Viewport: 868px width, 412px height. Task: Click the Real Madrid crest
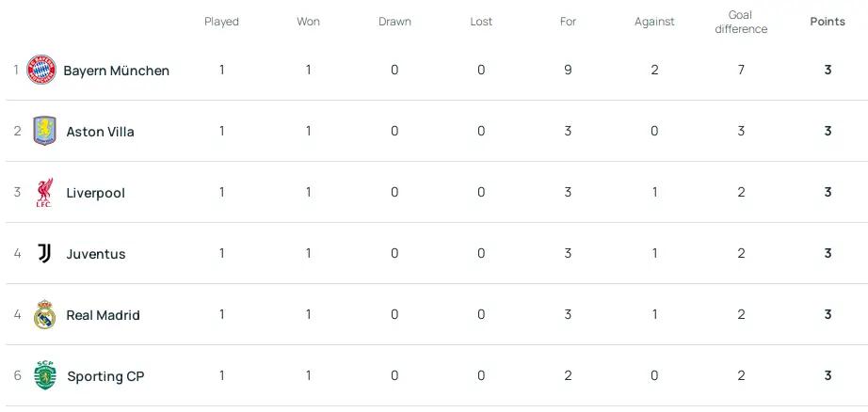click(x=44, y=315)
